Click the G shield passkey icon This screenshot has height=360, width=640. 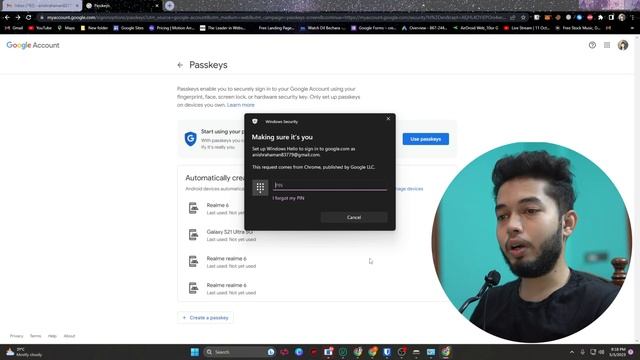coord(191,139)
